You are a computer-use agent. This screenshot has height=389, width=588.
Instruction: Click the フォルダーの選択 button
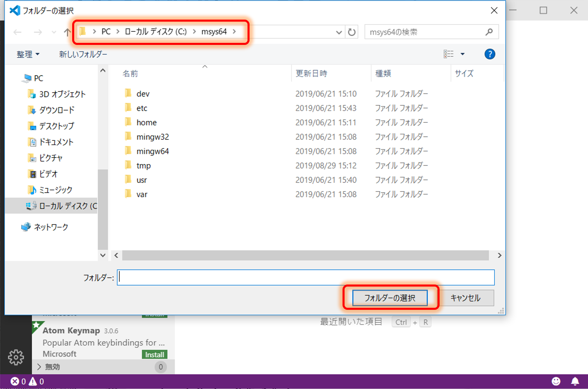point(390,298)
